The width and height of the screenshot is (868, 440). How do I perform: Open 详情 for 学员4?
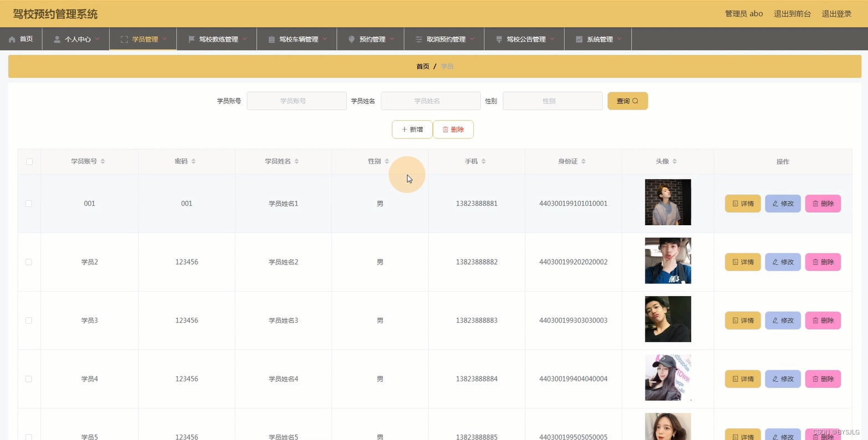tap(743, 379)
